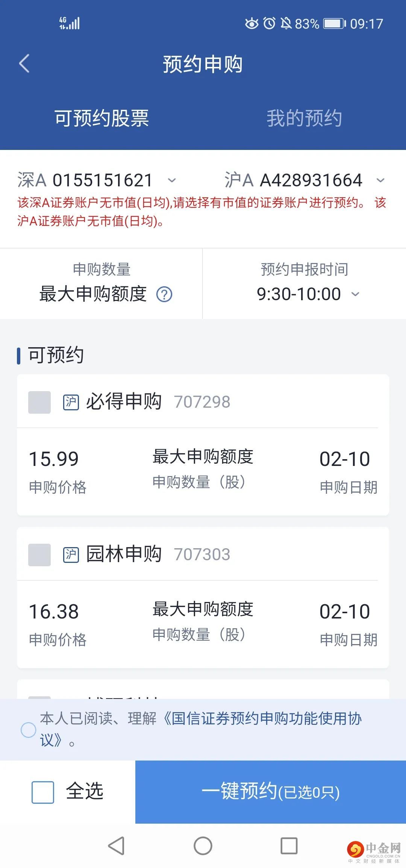Viewport: 406px width, 868px height.
Task: Tick the 全选 select-all checkbox
Action: pos(43,792)
